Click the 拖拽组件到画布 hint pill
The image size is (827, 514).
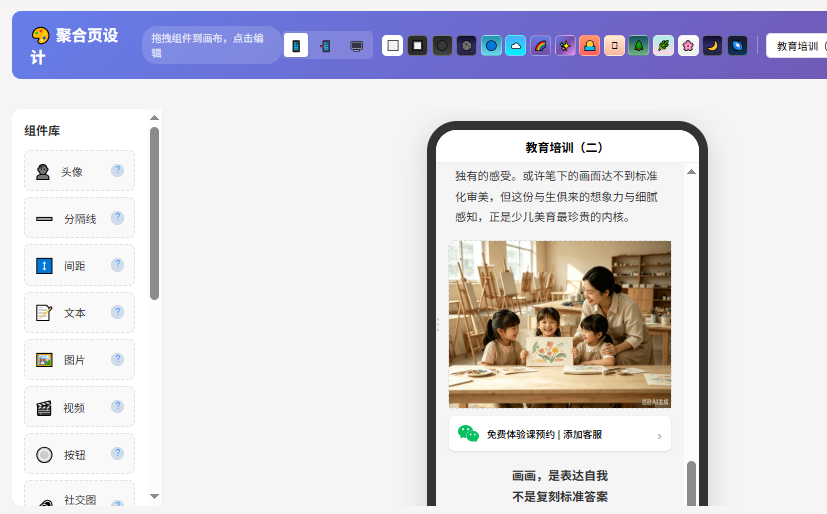(x=211, y=45)
